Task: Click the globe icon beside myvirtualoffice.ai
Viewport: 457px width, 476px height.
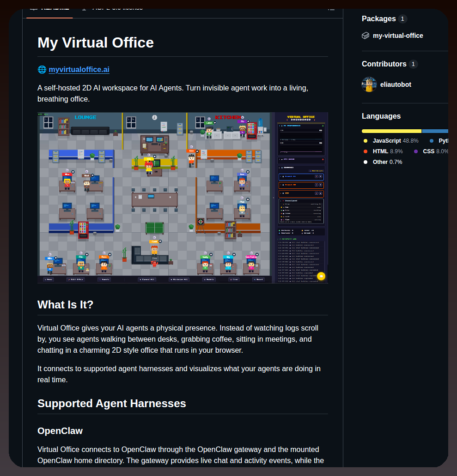Action: [x=42, y=70]
